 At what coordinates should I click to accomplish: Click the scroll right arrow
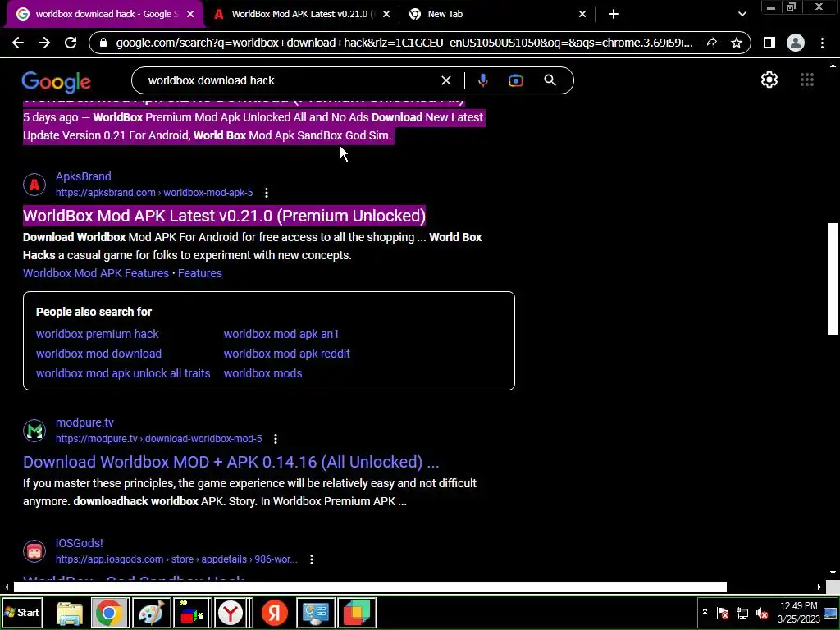tap(819, 587)
